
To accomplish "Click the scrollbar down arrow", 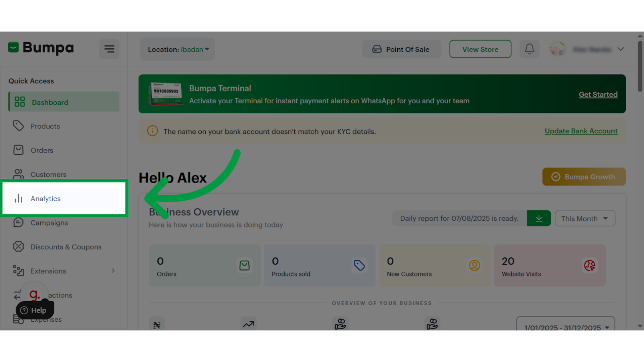I will 640,326.
